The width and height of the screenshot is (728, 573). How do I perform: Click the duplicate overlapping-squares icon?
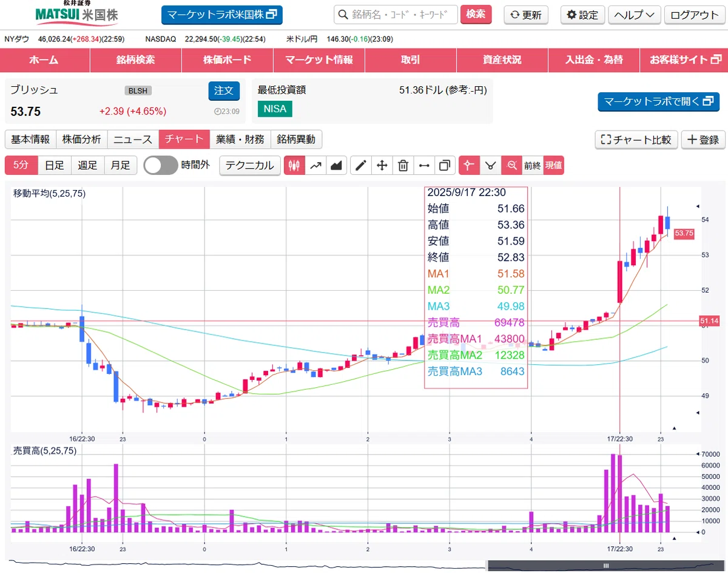pos(445,165)
